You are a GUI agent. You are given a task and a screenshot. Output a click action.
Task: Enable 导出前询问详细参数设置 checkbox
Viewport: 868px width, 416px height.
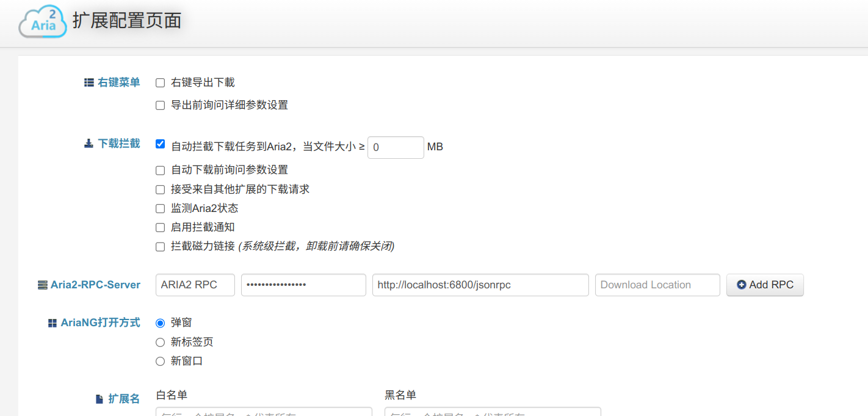coord(160,105)
